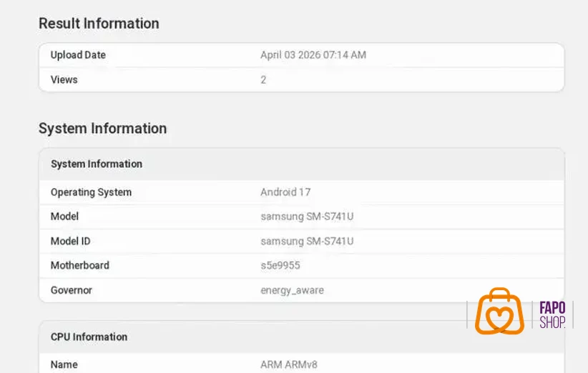
Task: Select the Model ID label
Action: tap(71, 242)
